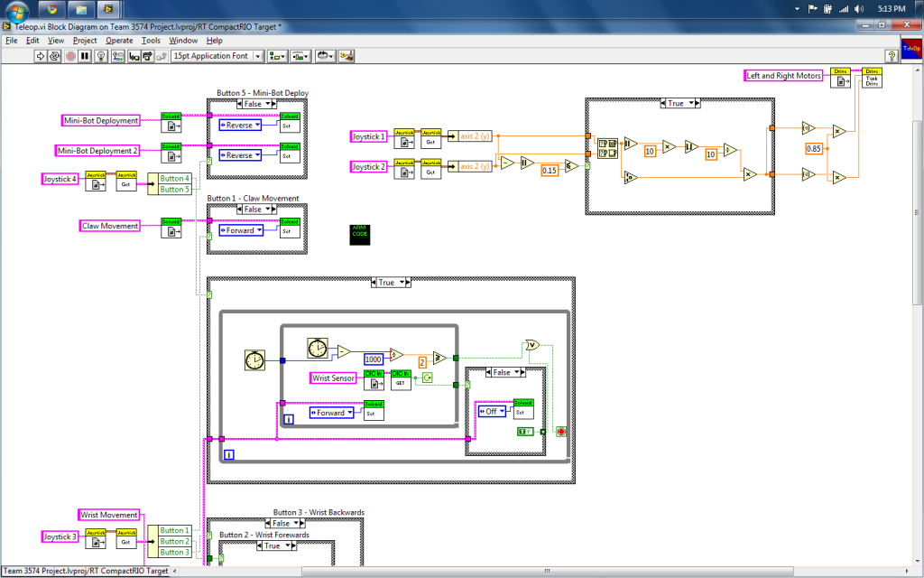Open the Align Objects dropdown
924x578 pixels.
click(x=276, y=56)
